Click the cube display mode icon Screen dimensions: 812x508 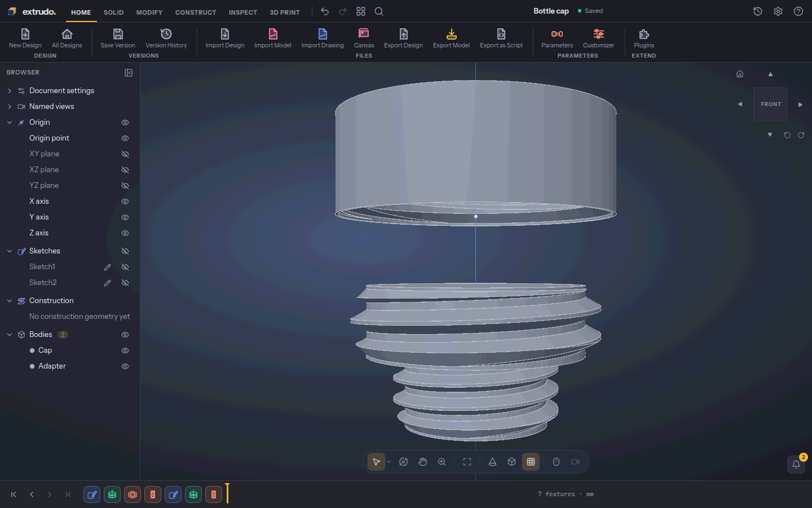[x=511, y=462]
